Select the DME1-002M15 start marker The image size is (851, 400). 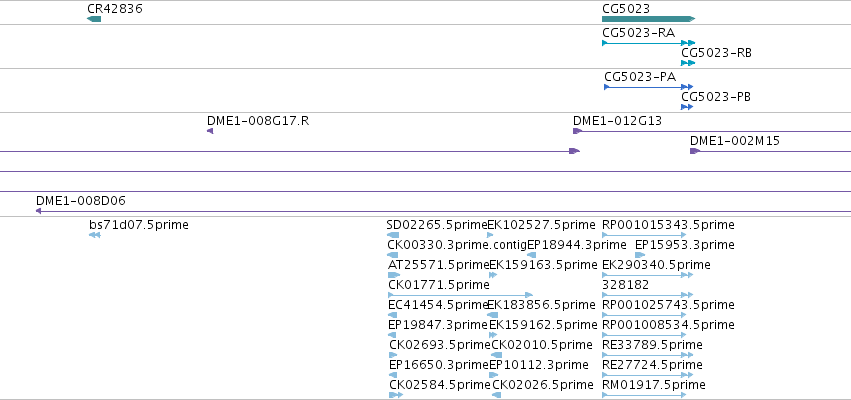point(695,151)
